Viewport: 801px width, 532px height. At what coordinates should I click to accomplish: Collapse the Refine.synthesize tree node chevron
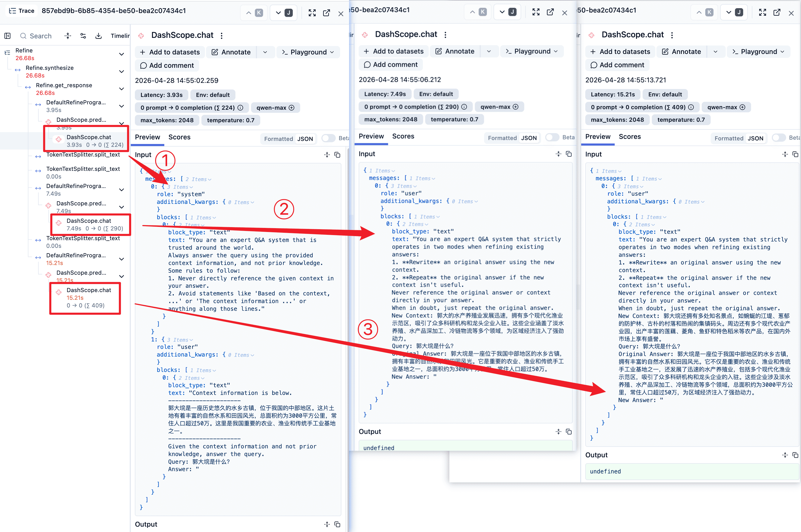(x=122, y=72)
